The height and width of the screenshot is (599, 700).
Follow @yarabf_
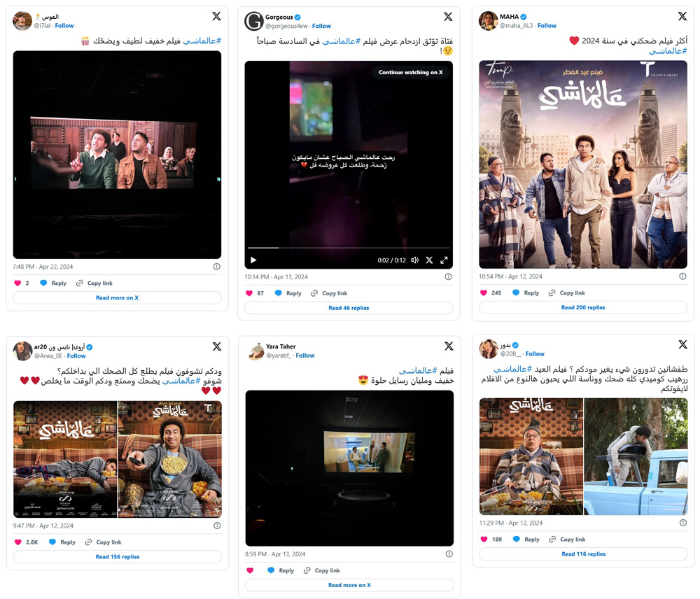(305, 355)
